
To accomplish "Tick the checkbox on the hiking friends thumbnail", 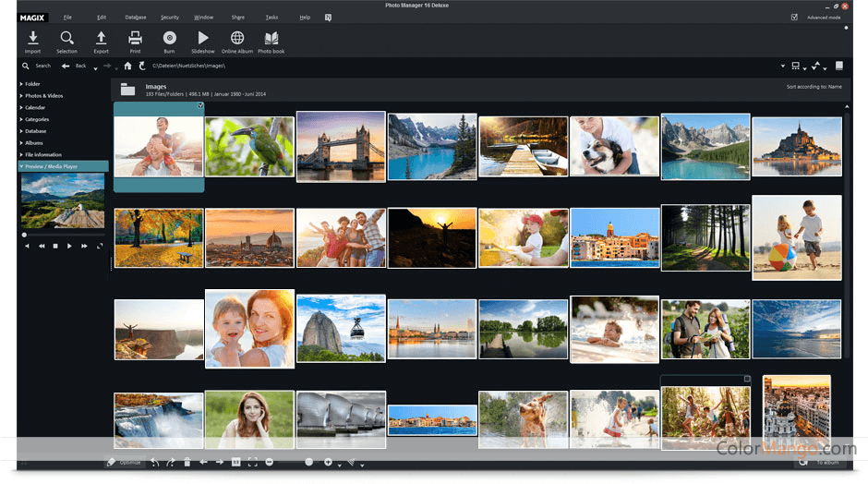I will (x=747, y=379).
